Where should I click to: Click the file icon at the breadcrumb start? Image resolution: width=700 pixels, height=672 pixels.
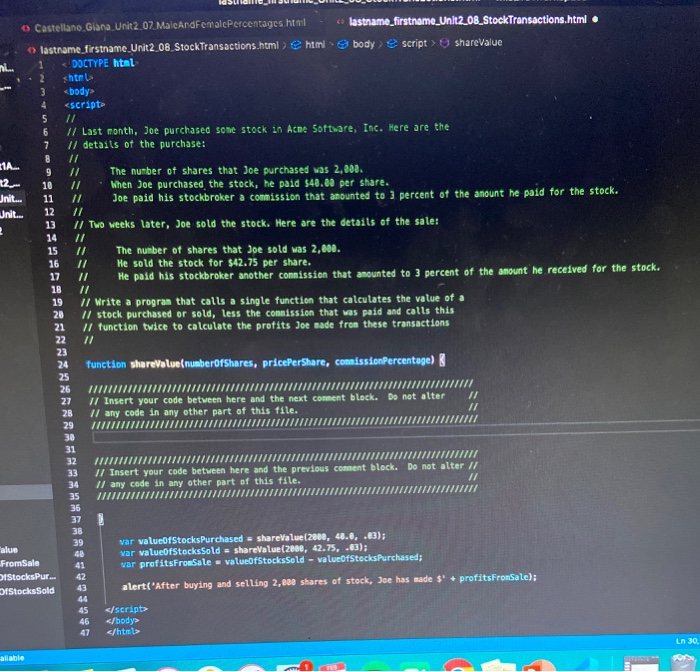coord(32,50)
